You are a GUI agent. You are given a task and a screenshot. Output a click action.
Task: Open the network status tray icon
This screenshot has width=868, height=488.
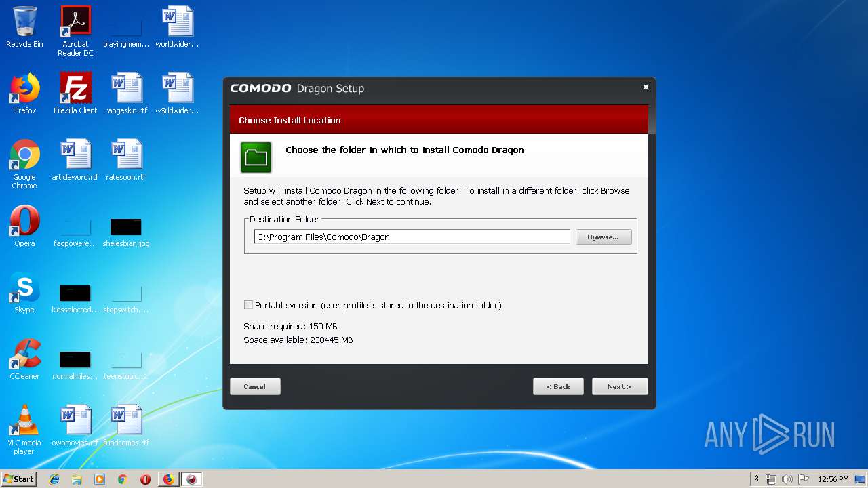pos(771,479)
